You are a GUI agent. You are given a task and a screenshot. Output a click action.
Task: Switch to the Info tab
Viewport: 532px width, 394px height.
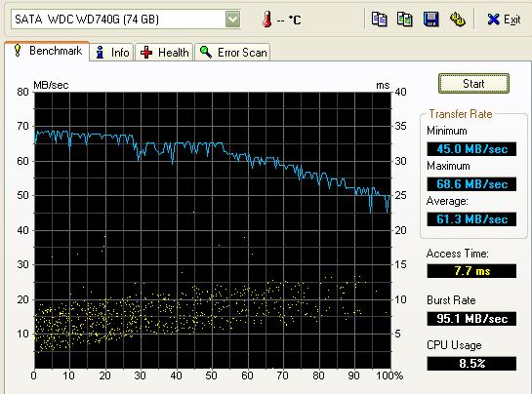pos(111,53)
